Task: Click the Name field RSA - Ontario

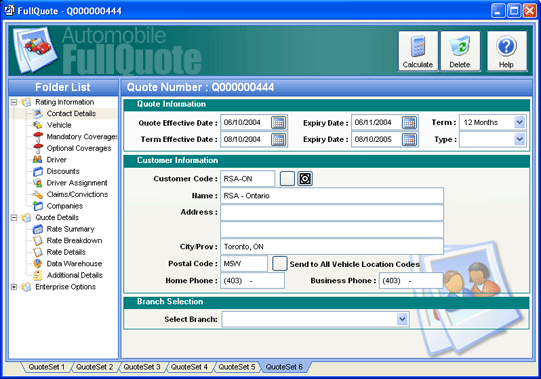Action: click(x=332, y=196)
